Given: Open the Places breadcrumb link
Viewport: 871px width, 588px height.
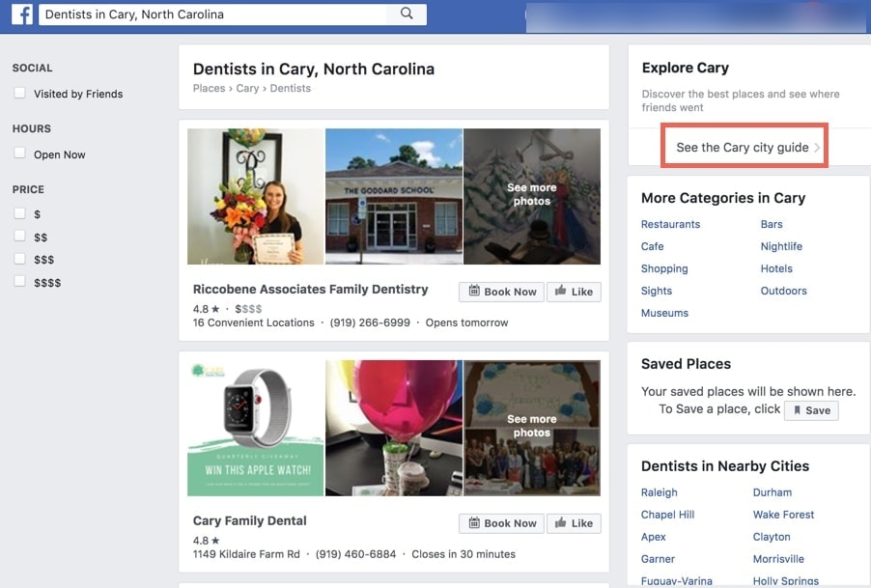Looking at the screenshot, I should click(209, 88).
